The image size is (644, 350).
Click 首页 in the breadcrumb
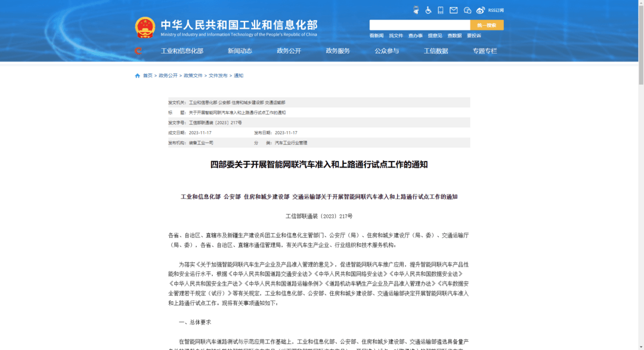coord(147,76)
